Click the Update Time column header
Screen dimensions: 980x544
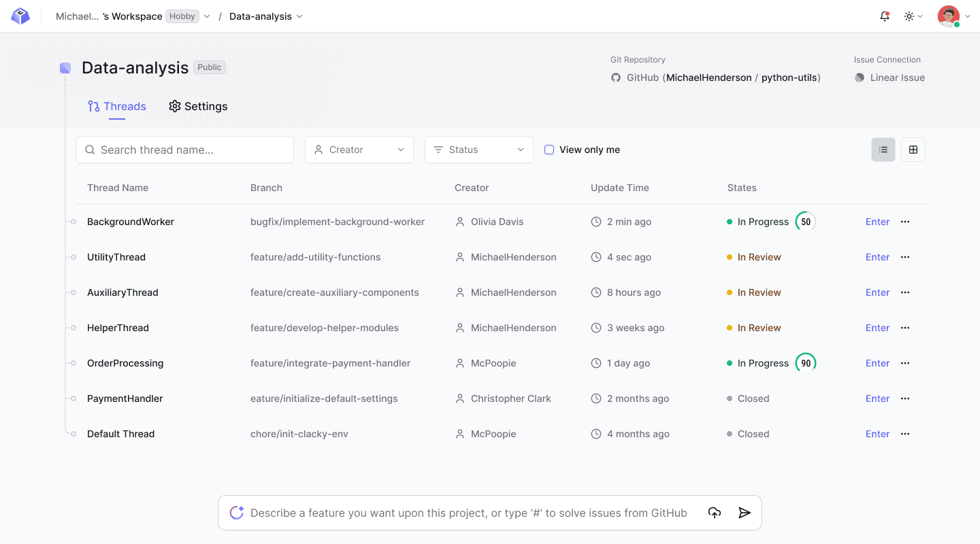(620, 188)
